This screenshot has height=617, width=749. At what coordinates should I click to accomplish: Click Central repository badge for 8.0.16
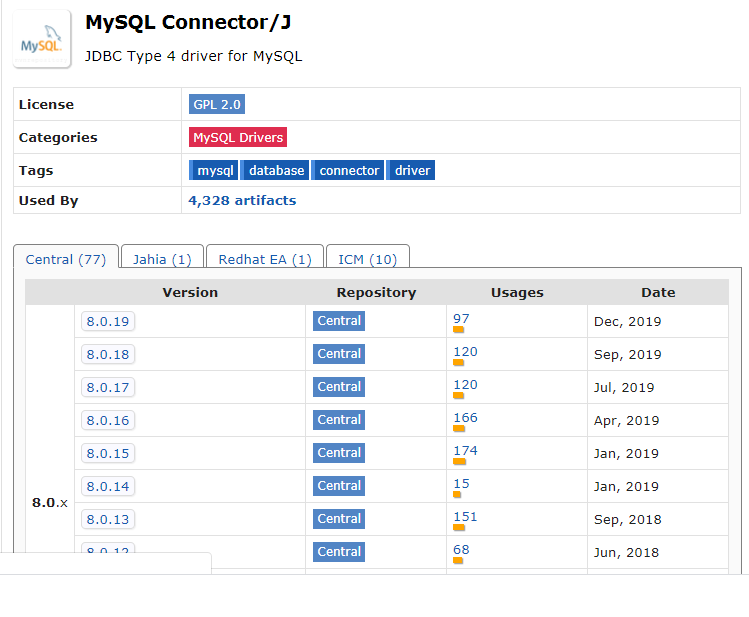tap(339, 419)
